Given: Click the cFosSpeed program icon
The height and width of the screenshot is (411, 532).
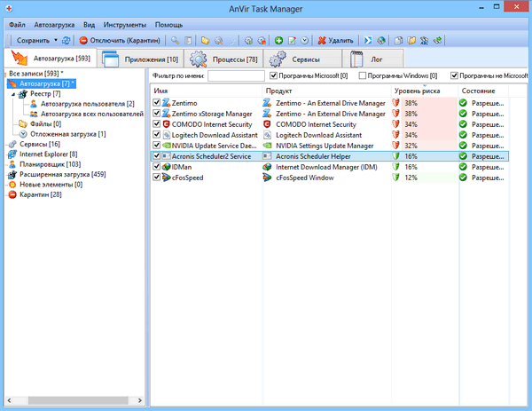Looking at the screenshot, I should pos(165,177).
